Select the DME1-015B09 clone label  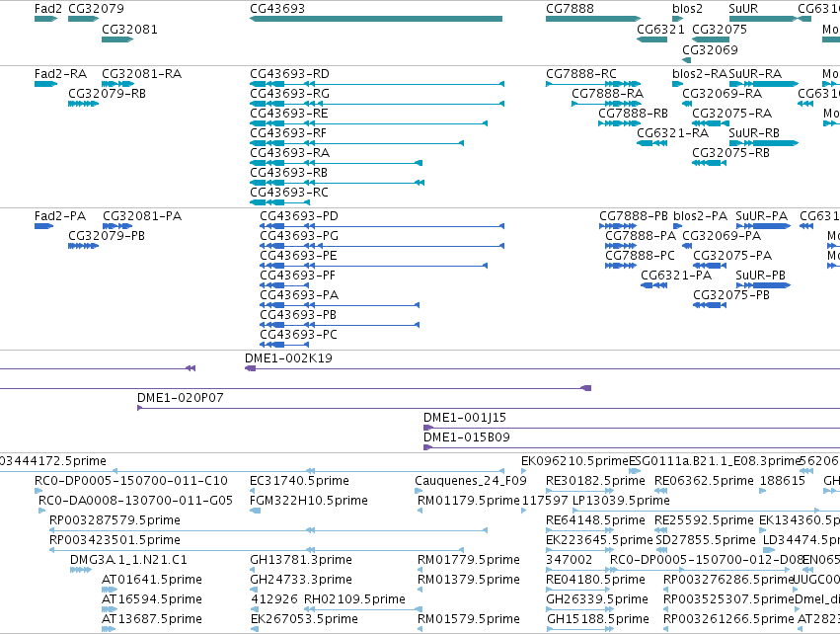point(467,437)
